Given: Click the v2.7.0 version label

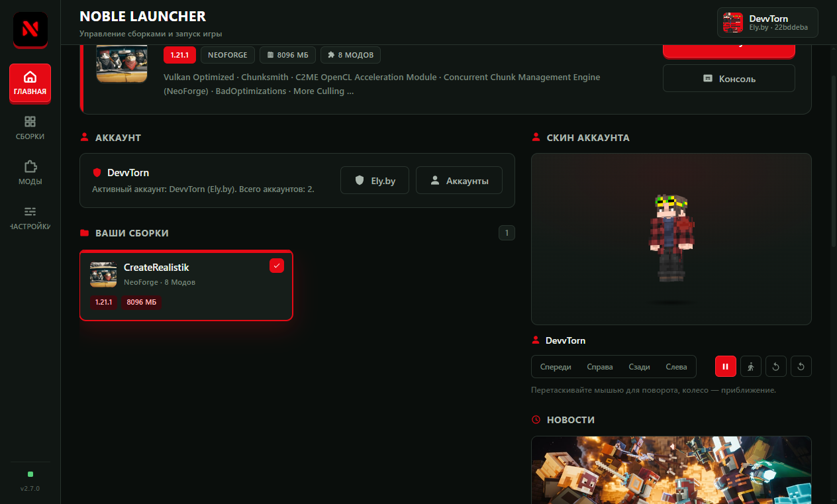Looking at the screenshot, I should point(30,488).
